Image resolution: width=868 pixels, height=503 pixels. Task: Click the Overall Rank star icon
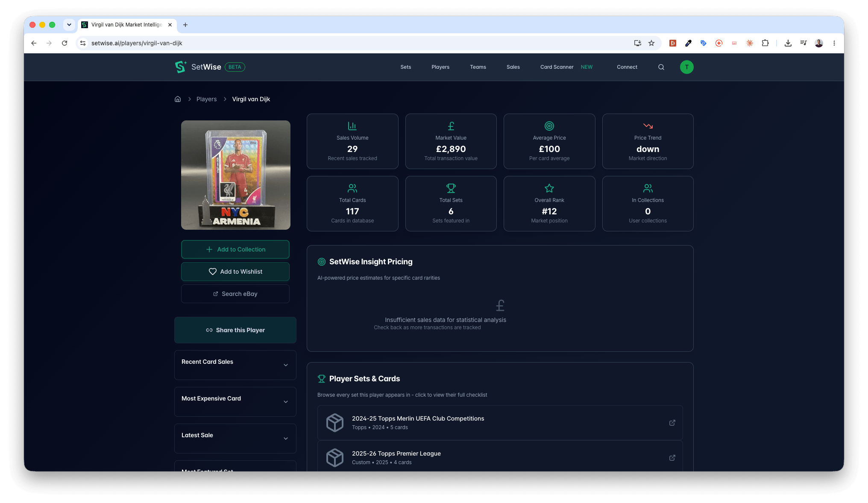coord(549,188)
